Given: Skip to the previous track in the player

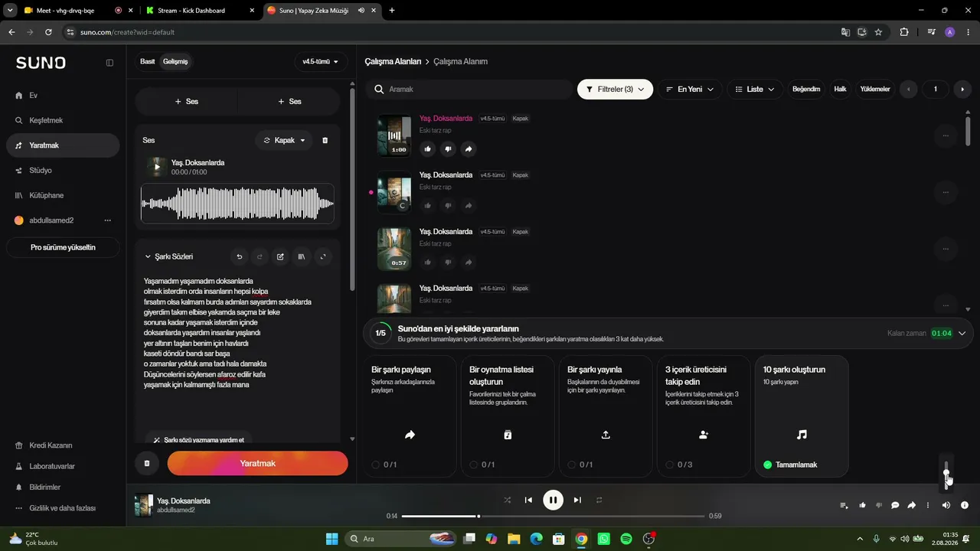Looking at the screenshot, I should pos(528,500).
